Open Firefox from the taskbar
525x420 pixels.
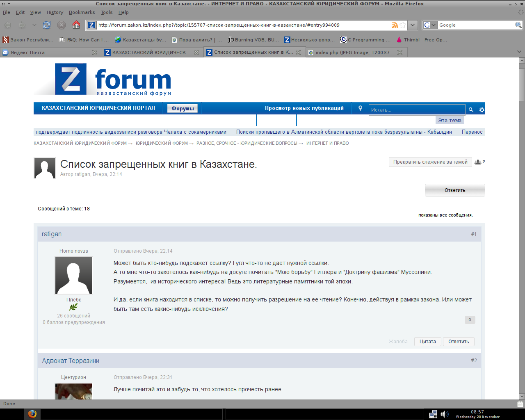(x=32, y=414)
